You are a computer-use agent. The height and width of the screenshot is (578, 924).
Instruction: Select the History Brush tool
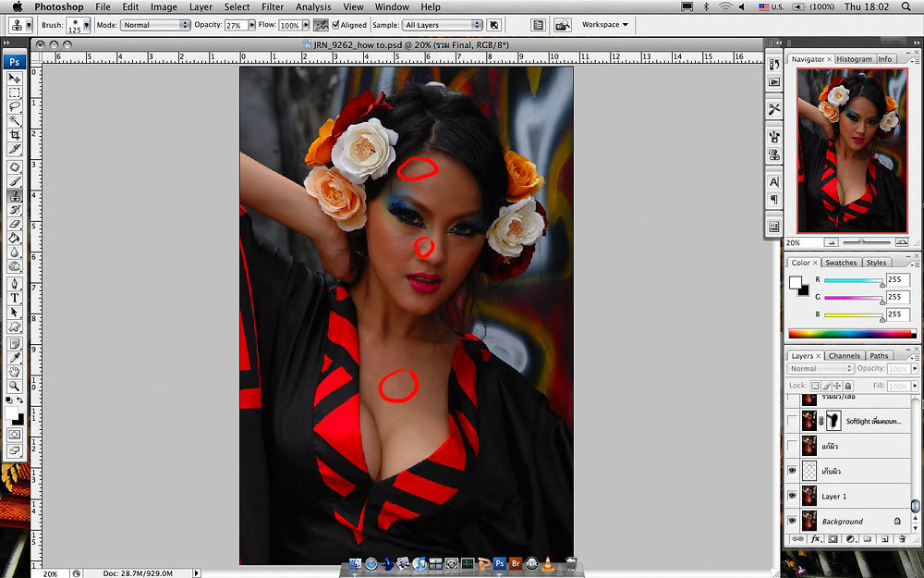(14, 210)
